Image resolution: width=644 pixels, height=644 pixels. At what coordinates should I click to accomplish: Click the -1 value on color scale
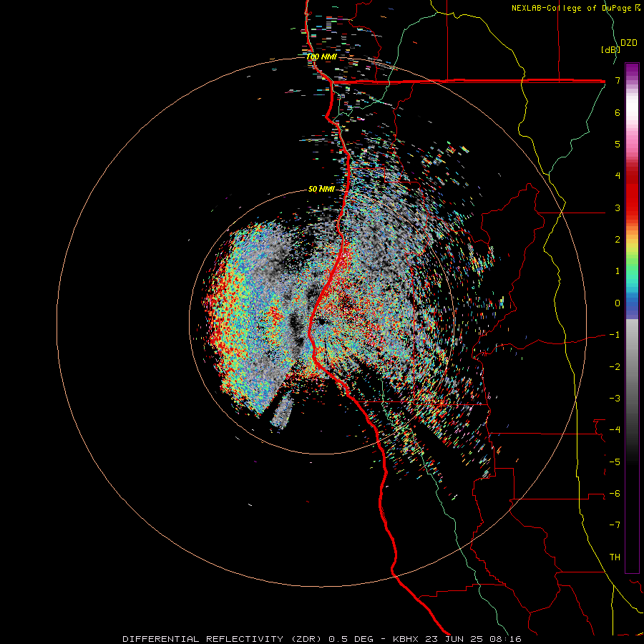(615, 335)
